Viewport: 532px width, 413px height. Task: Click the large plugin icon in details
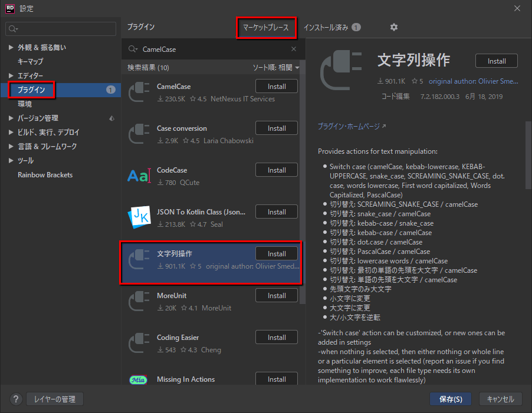pyautogui.click(x=341, y=70)
